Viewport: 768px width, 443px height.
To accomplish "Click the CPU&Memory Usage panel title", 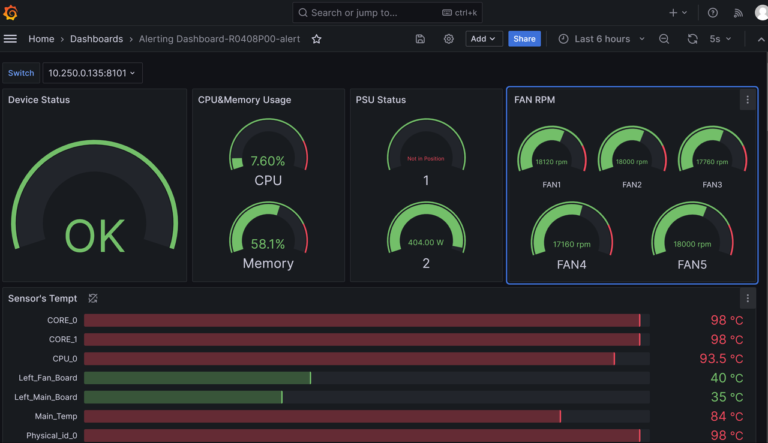I will pyautogui.click(x=244, y=100).
